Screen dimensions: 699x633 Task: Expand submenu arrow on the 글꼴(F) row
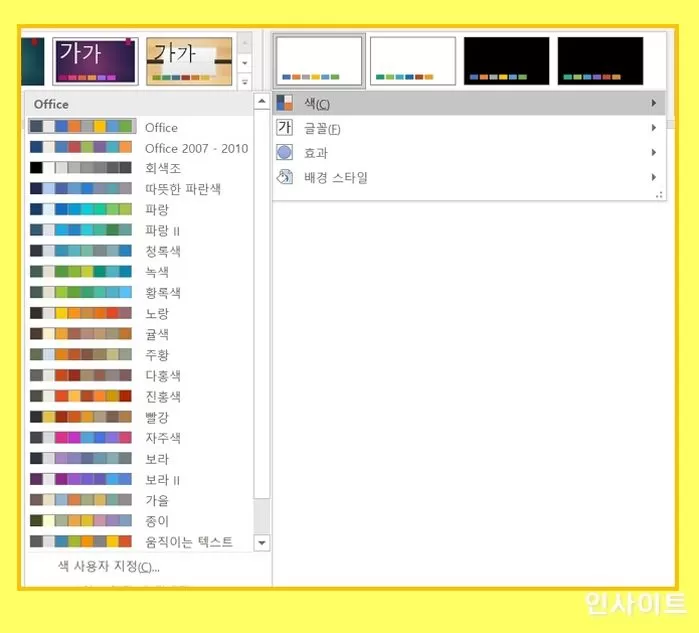(x=654, y=128)
